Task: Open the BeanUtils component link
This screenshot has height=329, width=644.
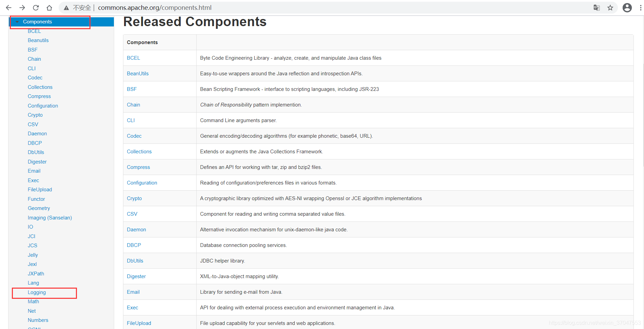Action: coord(138,73)
